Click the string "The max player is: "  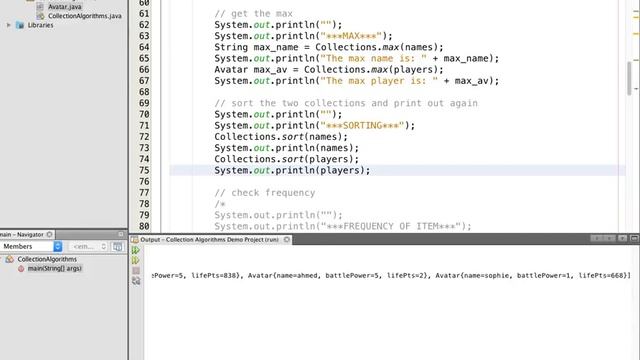[379, 81]
